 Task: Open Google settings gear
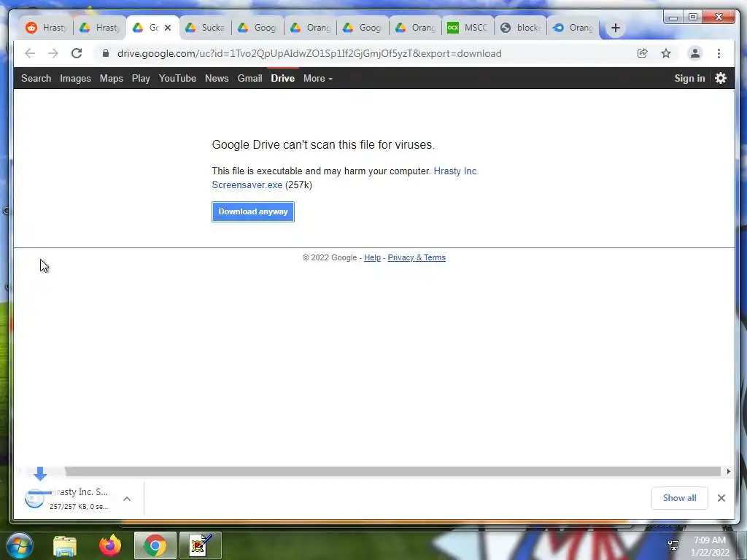(x=721, y=78)
